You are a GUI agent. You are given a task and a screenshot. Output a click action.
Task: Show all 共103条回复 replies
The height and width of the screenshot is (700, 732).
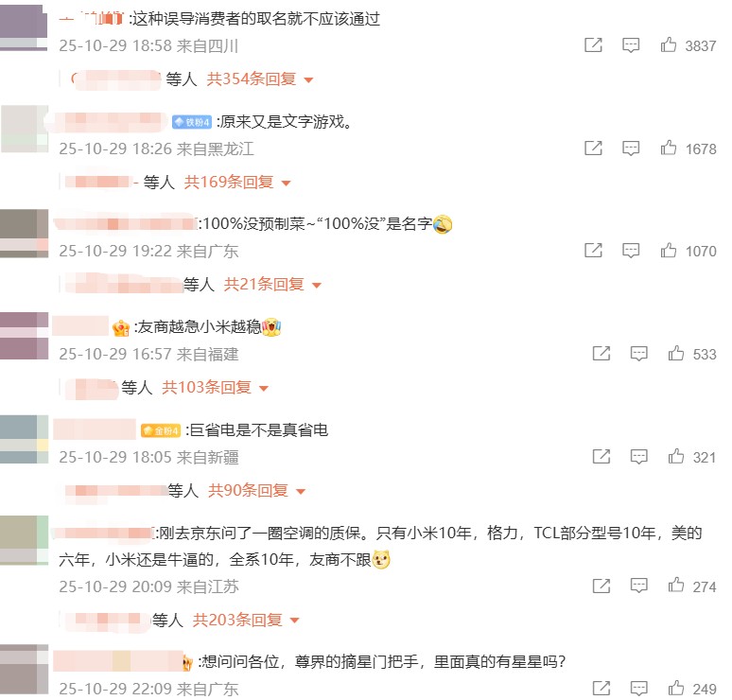(x=216, y=387)
